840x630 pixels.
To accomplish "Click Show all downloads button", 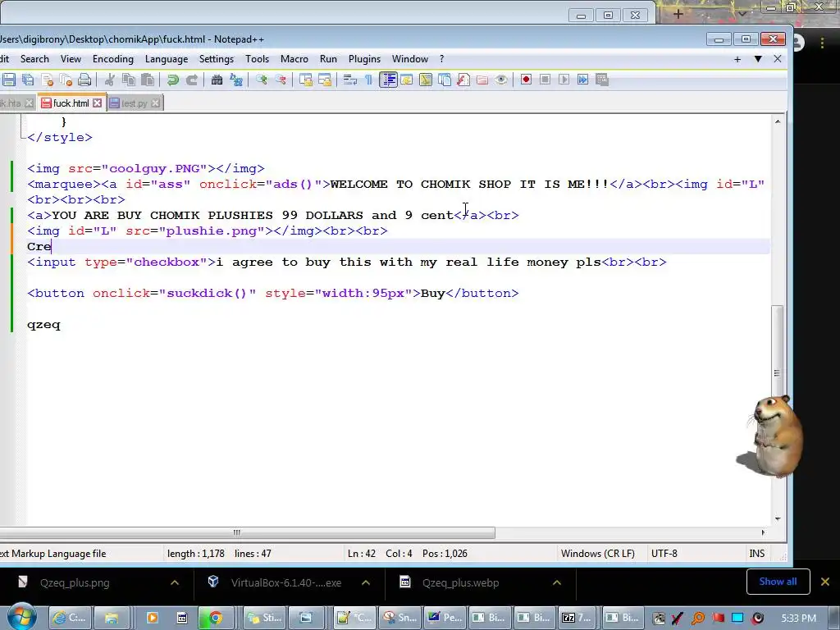I will pyautogui.click(x=778, y=582).
